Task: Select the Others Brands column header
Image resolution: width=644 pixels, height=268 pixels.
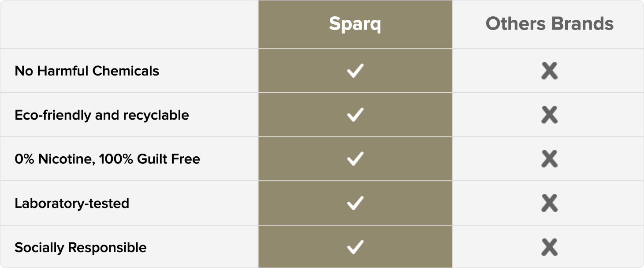Action: pyautogui.click(x=549, y=24)
